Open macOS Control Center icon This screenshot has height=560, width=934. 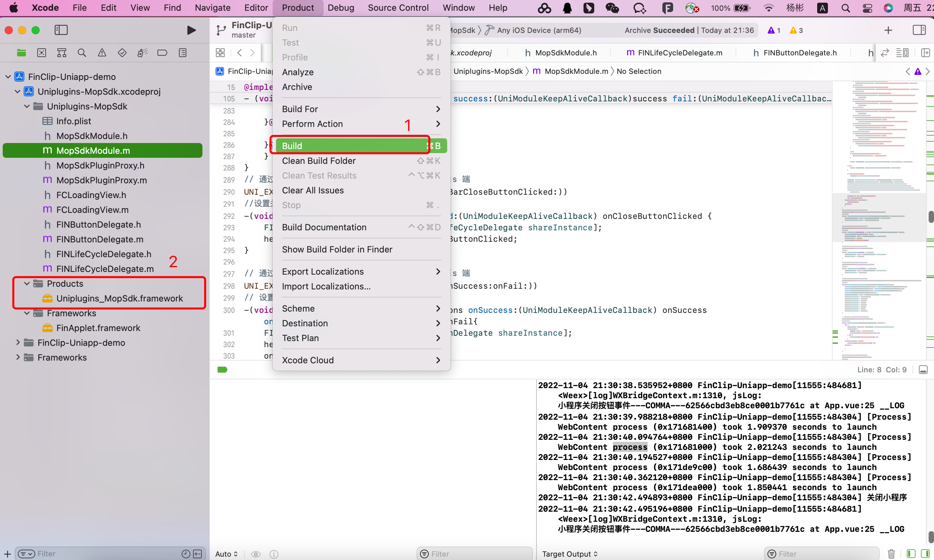tap(867, 8)
